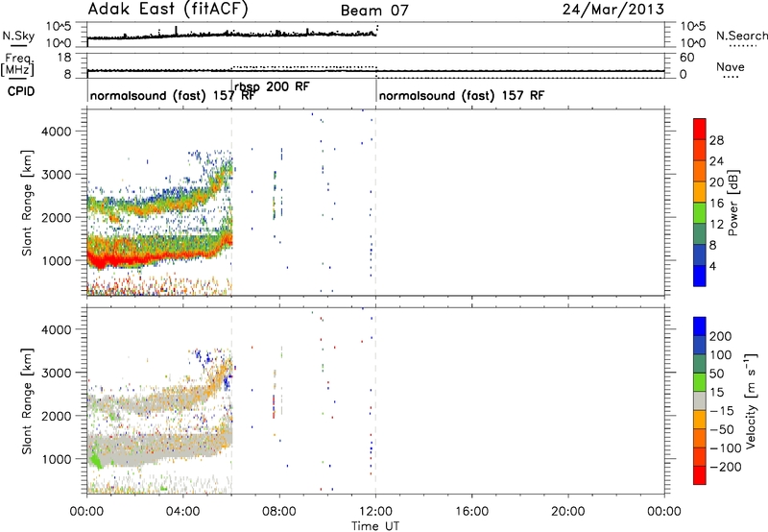Click the "24" value on the power colorbar
Viewport: 768px width, 532px height.
[716, 161]
